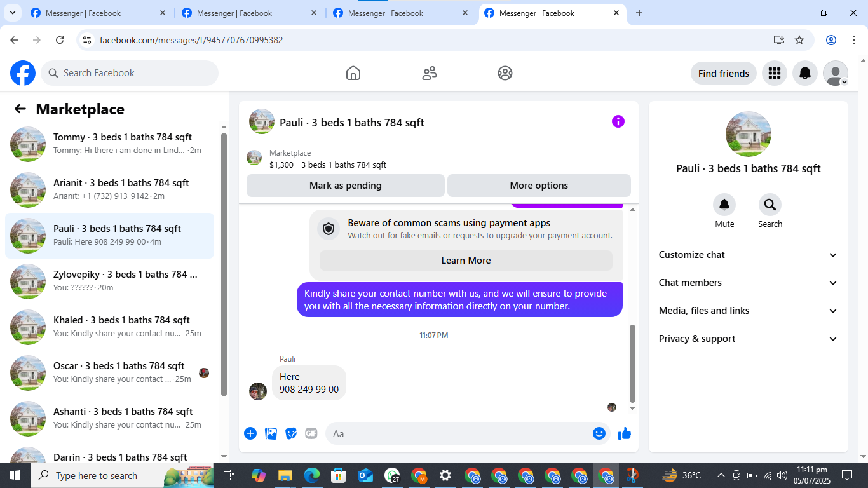Click Learn More in scam warning
Screen dimensions: 868x488
click(466, 261)
